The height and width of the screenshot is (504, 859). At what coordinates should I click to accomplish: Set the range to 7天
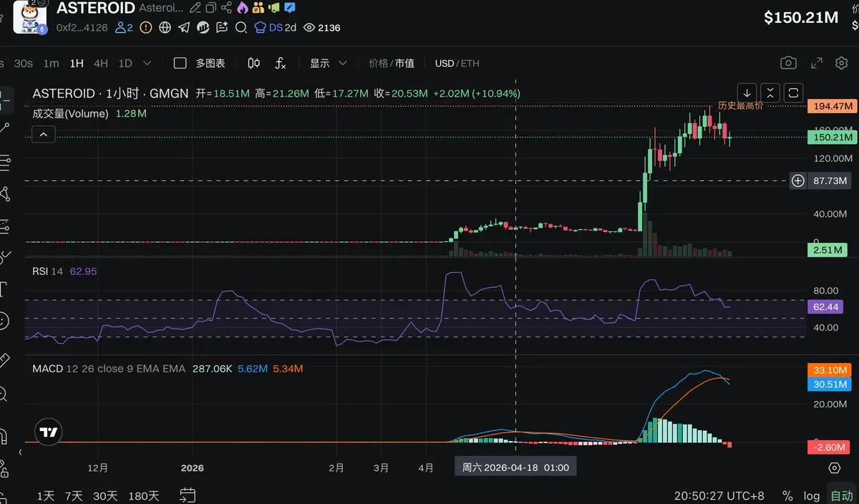click(74, 495)
